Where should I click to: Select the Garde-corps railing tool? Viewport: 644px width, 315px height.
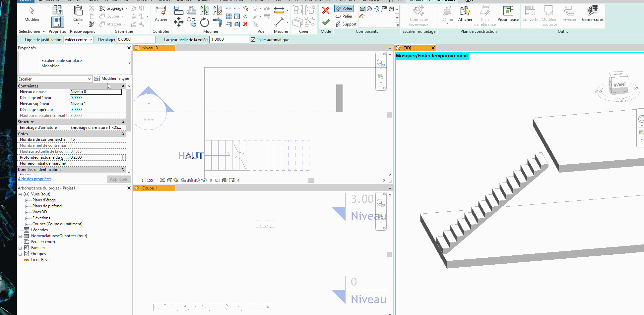592,14
